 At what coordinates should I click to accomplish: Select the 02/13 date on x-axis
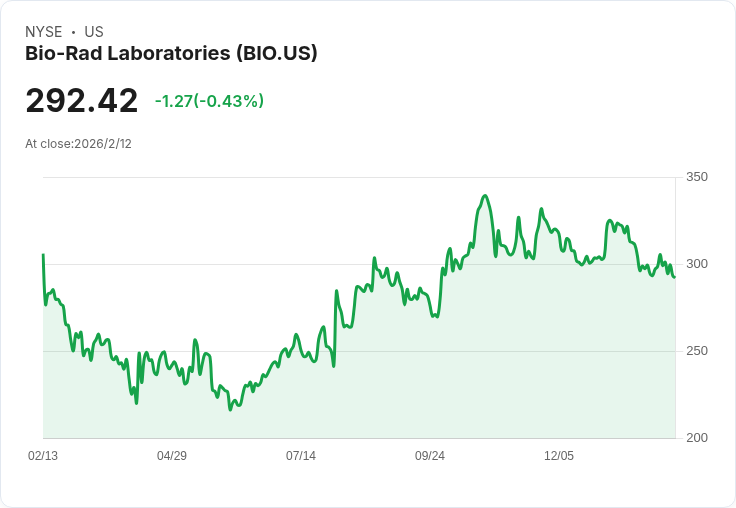(x=43, y=456)
